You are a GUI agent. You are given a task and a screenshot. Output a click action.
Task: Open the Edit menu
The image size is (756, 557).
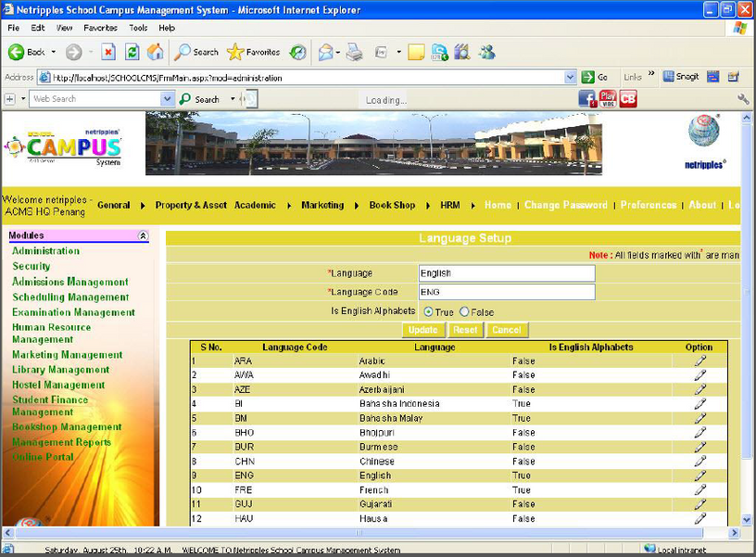(x=38, y=28)
